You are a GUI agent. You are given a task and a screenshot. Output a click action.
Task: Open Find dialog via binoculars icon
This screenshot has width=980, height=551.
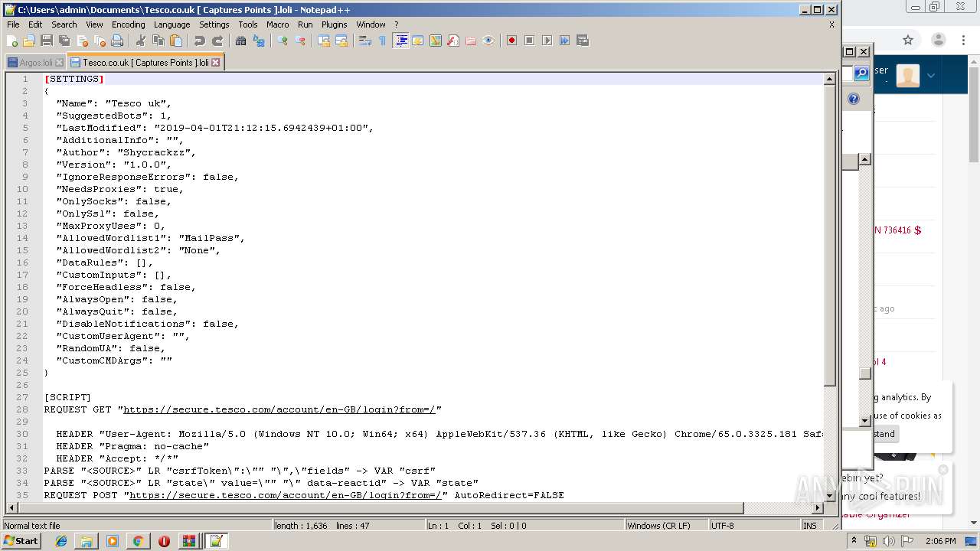pos(240,41)
